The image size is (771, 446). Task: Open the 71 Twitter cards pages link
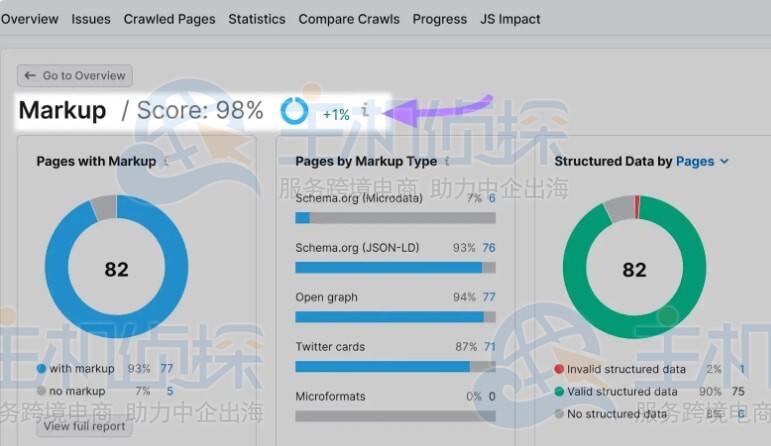click(489, 346)
